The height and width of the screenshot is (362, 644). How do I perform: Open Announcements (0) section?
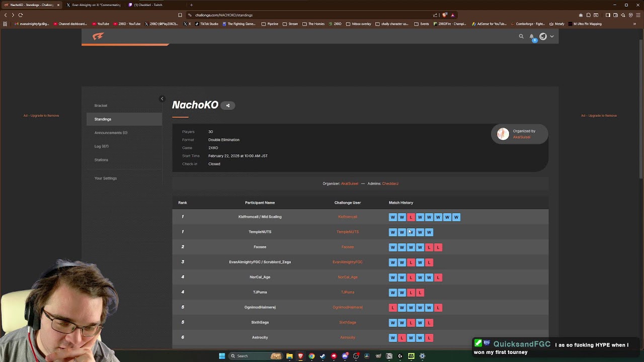[111, 133]
